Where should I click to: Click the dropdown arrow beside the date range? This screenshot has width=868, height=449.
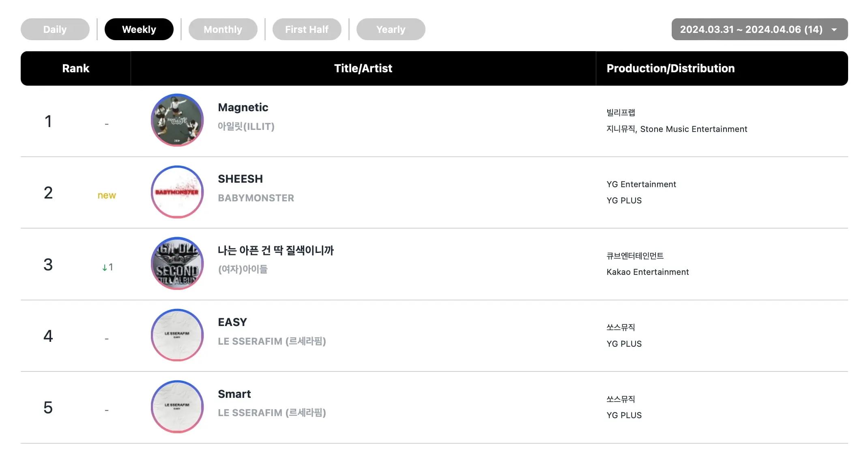coord(834,30)
